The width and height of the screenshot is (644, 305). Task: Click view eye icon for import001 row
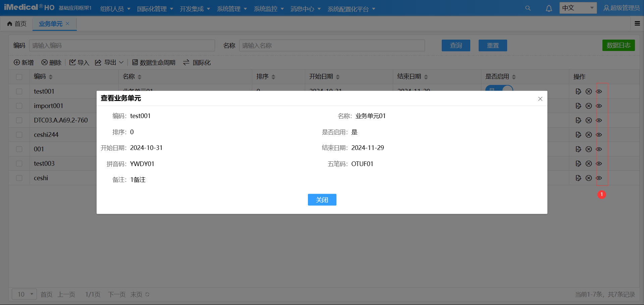point(599,106)
